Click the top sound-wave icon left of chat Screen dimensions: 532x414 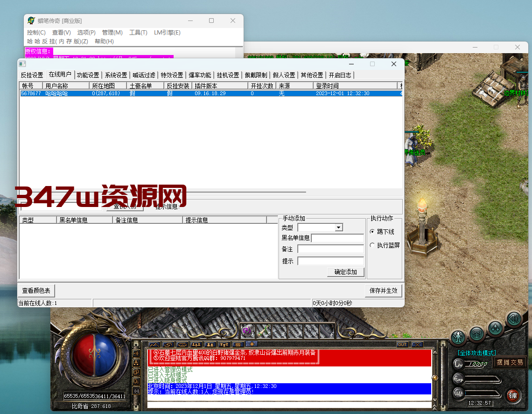coord(136,353)
